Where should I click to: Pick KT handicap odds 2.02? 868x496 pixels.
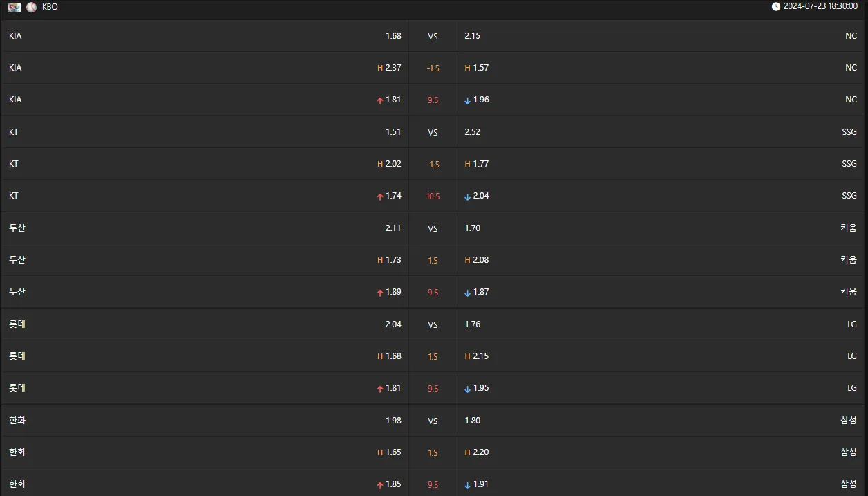(x=393, y=164)
